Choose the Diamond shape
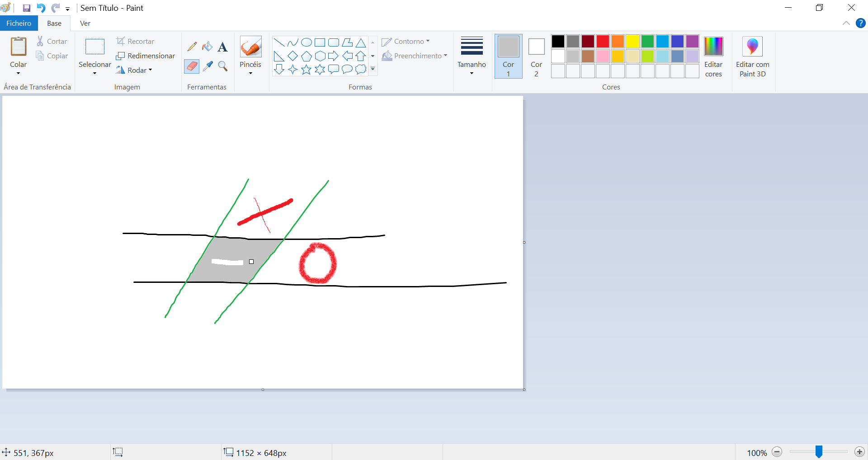The image size is (868, 460). (293, 56)
